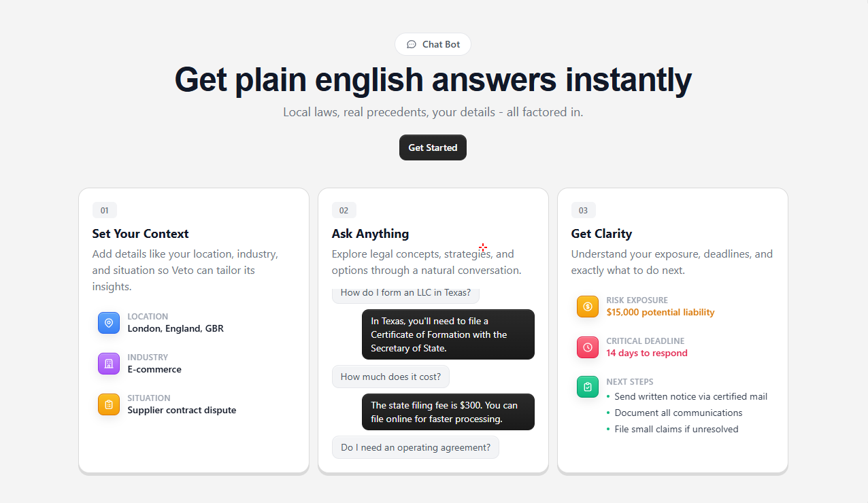Click the Texas Certificate of Formation reply bubble
This screenshot has width=868, height=503.
[448, 334]
